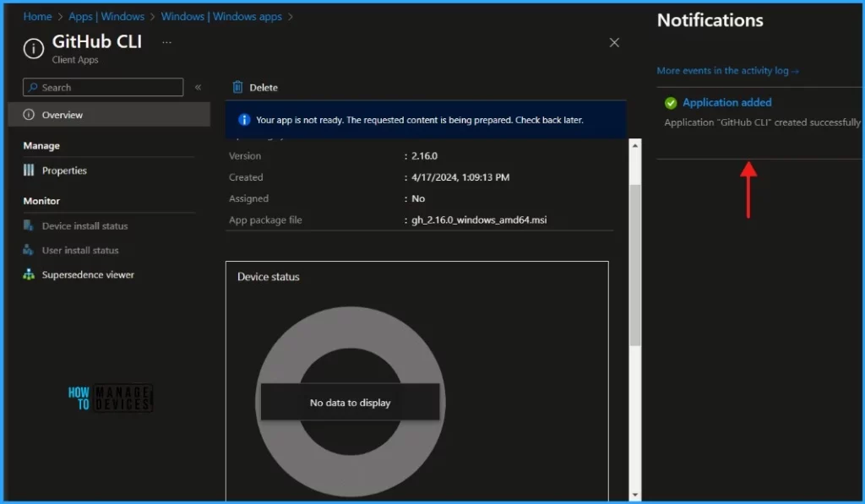The image size is (865, 504).
Task: Select the created date 4/17/2024, 1:09:13 PM
Action: coord(460,177)
